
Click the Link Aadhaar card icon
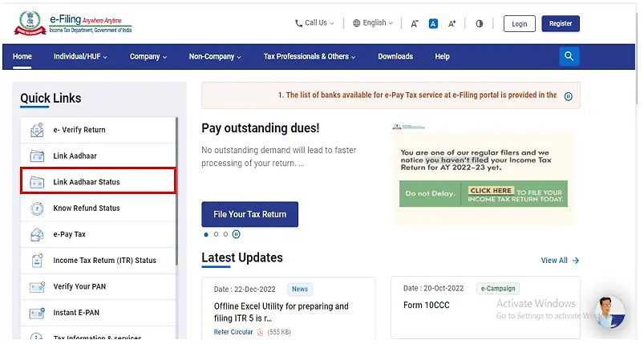pos(37,156)
